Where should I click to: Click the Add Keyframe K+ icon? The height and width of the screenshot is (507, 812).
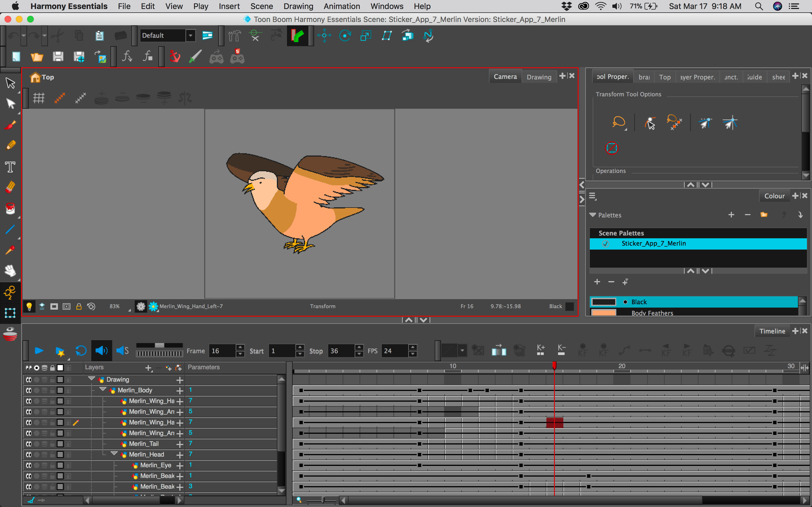coord(540,350)
